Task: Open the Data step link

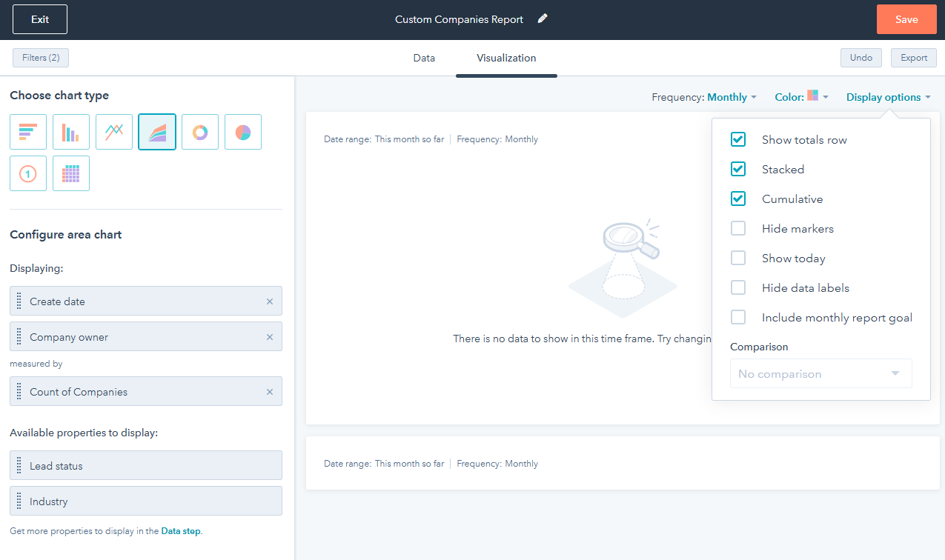Action: pyautogui.click(x=181, y=531)
